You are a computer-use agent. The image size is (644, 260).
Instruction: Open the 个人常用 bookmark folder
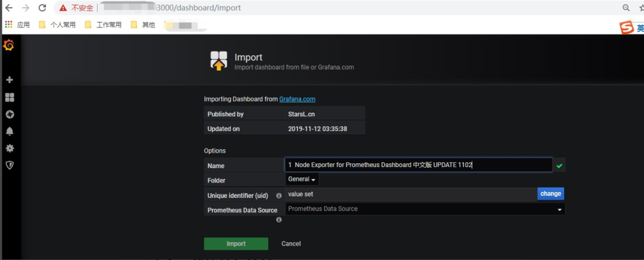(x=57, y=24)
